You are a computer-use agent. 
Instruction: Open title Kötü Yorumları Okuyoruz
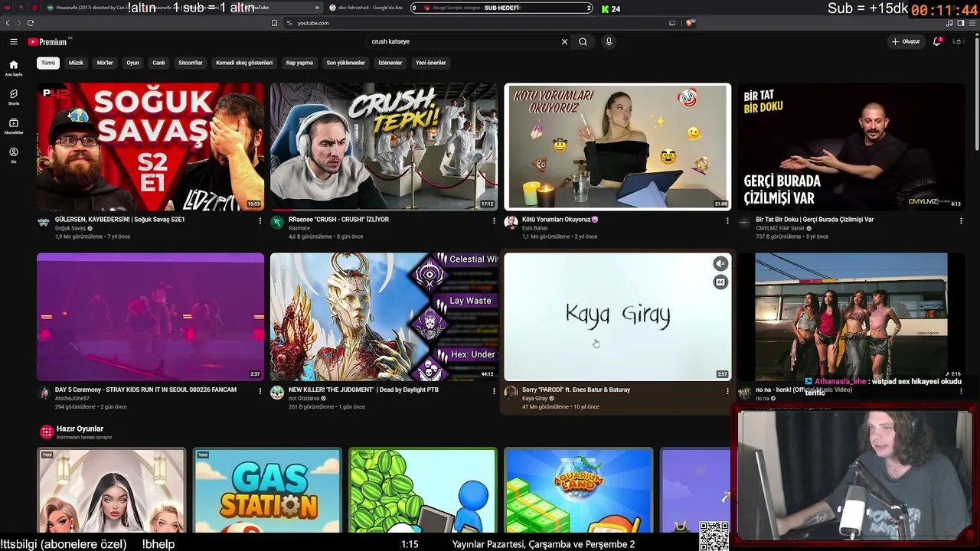[x=560, y=220]
